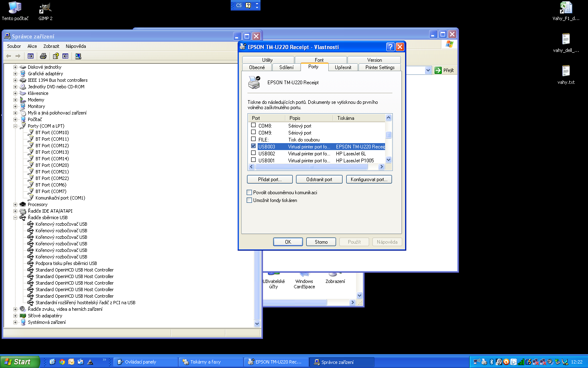
Task: Click the port list scroll-down arrow
Action: click(x=388, y=160)
